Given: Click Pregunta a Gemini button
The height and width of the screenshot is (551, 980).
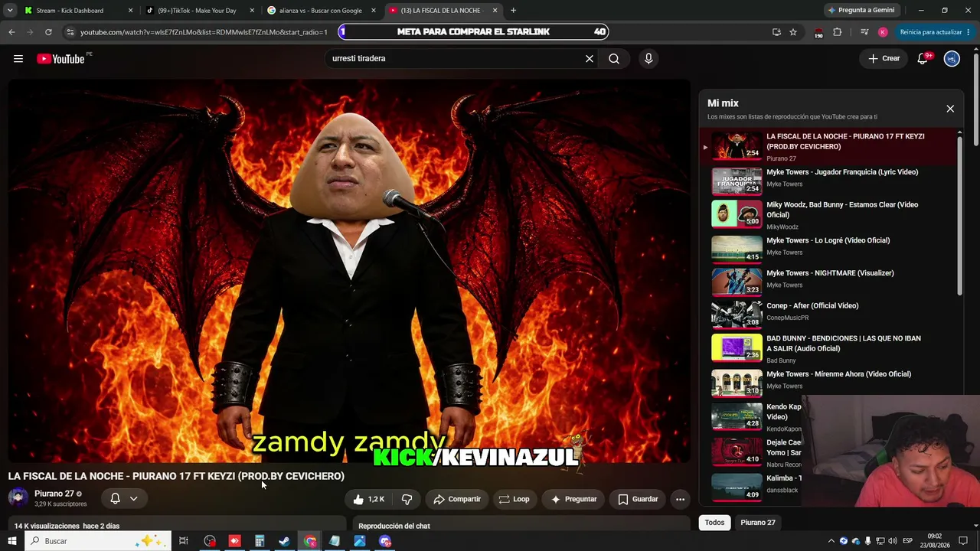Looking at the screenshot, I should click(x=861, y=11).
